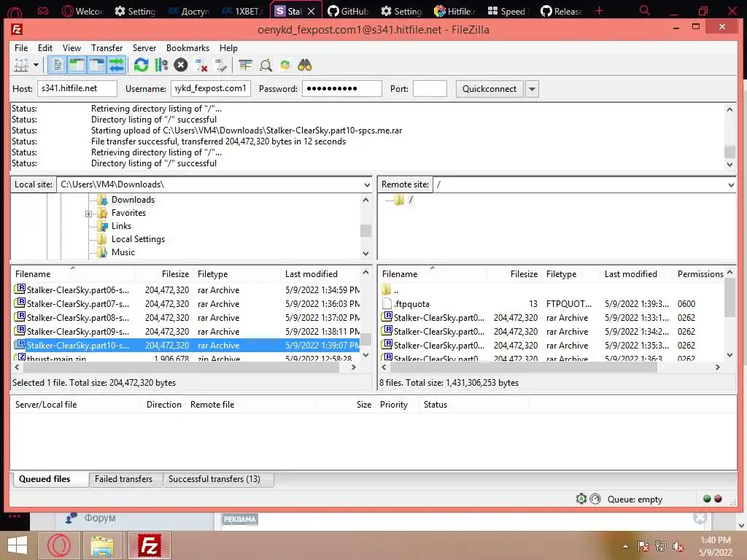The height and width of the screenshot is (560, 747).
Task: Select local Stalker-ClearSky.part07 file
Action: pyautogui.click(x=186, y=304)
